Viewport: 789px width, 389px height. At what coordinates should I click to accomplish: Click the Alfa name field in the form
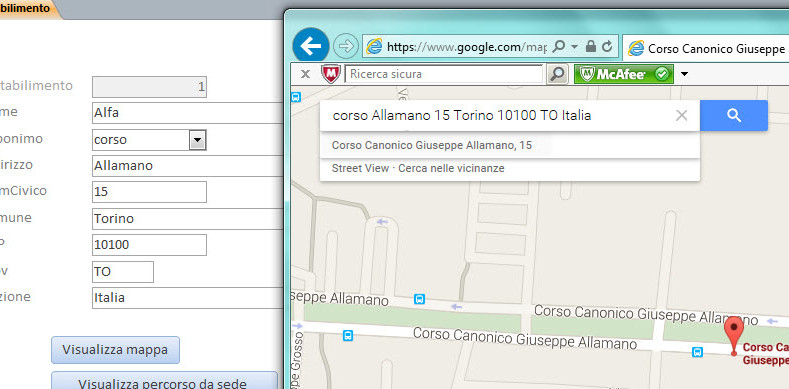click(x=187, y=113)
